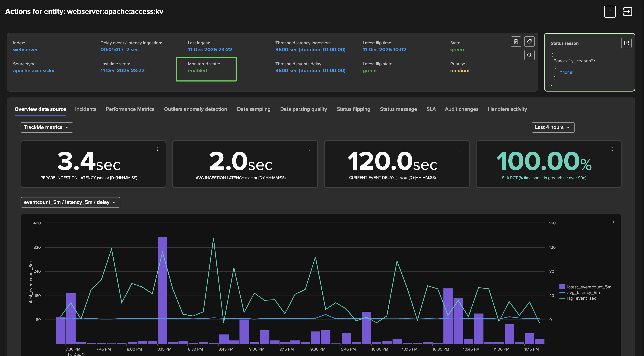The width and height of the screenshot is (644, 356).
Task: Click the tag icon in entity summary
Action: (529, 42)
